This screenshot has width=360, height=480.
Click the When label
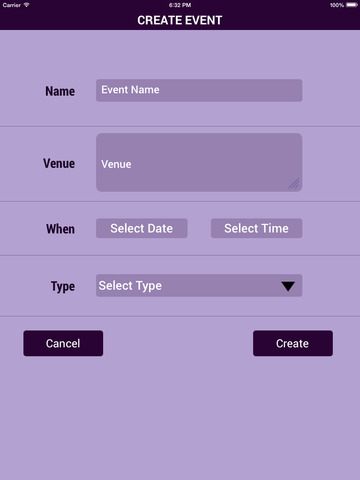point(60,229)
